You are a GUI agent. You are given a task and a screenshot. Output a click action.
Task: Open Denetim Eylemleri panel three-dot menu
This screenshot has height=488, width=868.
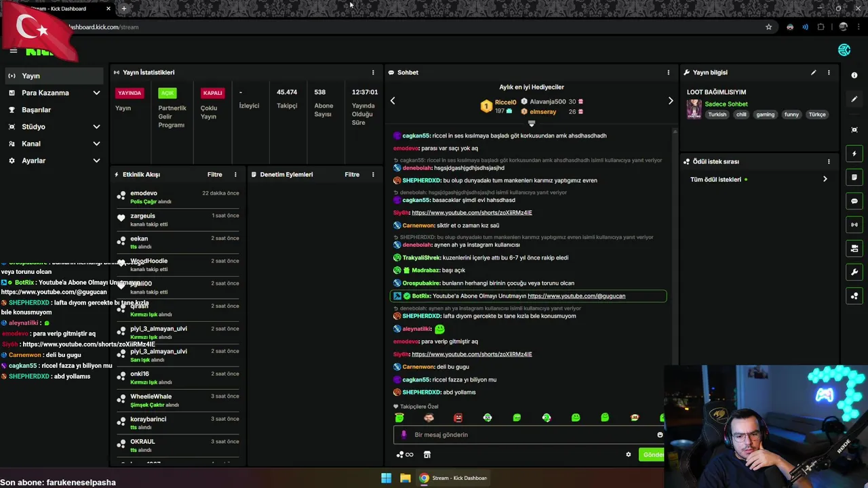tap(372, 174)
